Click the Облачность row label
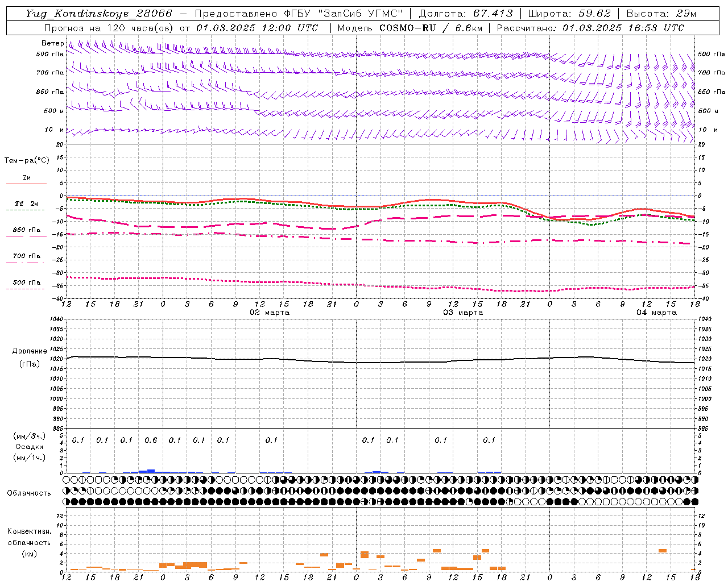728x582 pixels. tap(29, 493)
